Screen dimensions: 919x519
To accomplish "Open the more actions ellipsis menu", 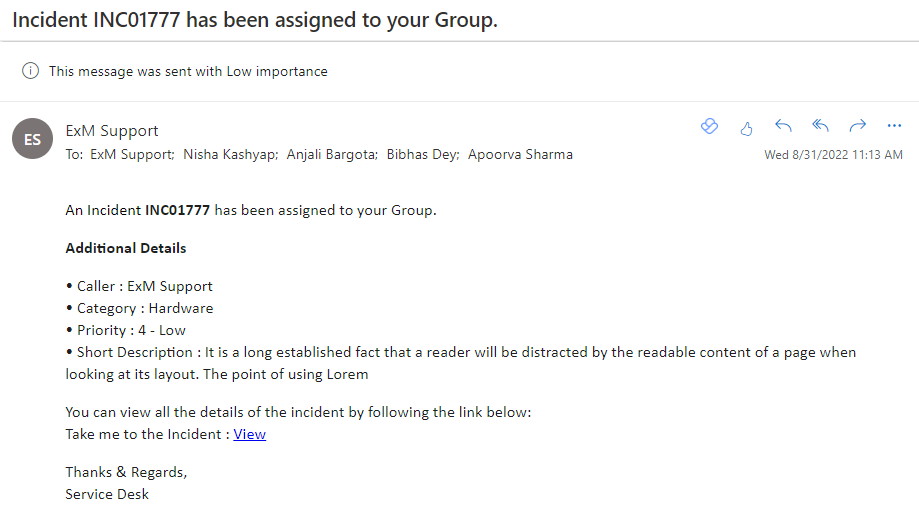I will pos(894,125).
